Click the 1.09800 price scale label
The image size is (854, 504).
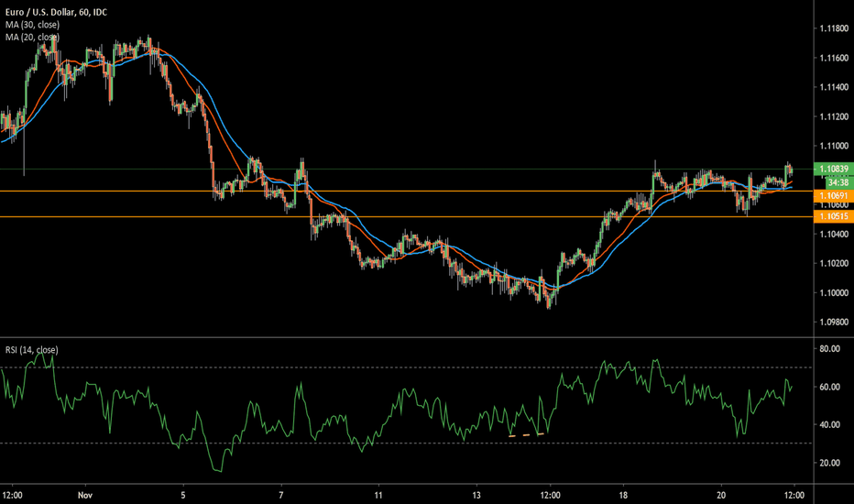(x=834, y=322)
